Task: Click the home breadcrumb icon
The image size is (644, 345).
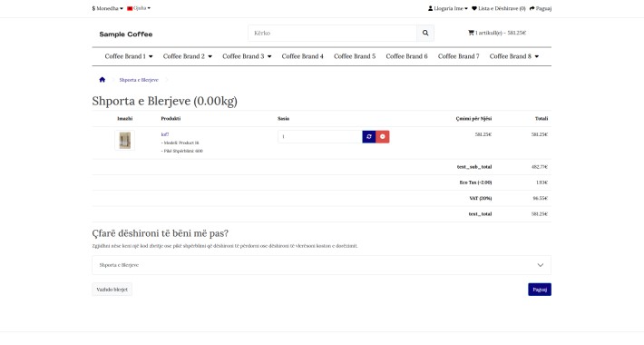Action: tap(102, 80)
